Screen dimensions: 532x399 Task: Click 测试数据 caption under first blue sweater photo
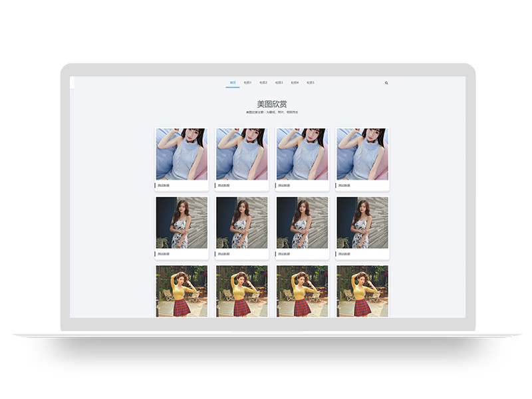tap(164, 186)
